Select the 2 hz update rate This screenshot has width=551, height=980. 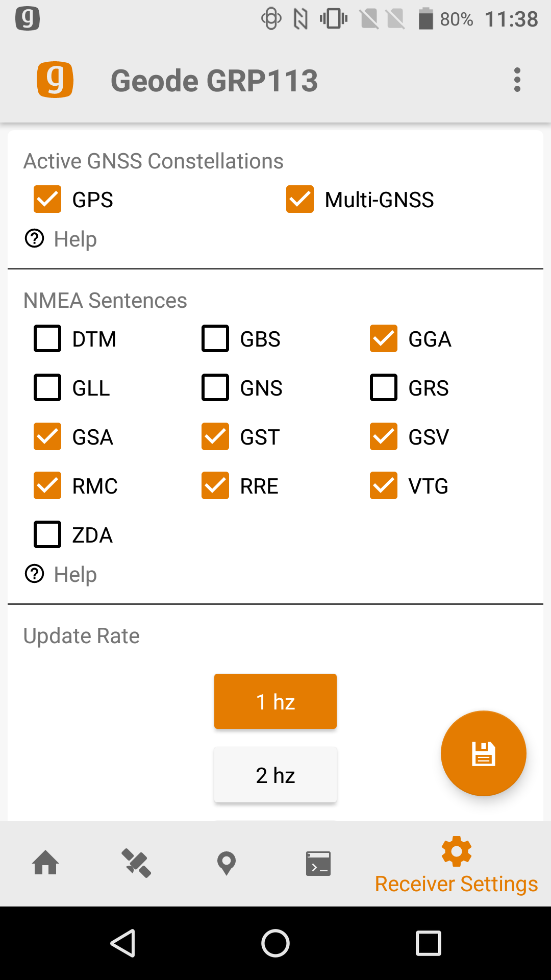(x=275, y=775)
